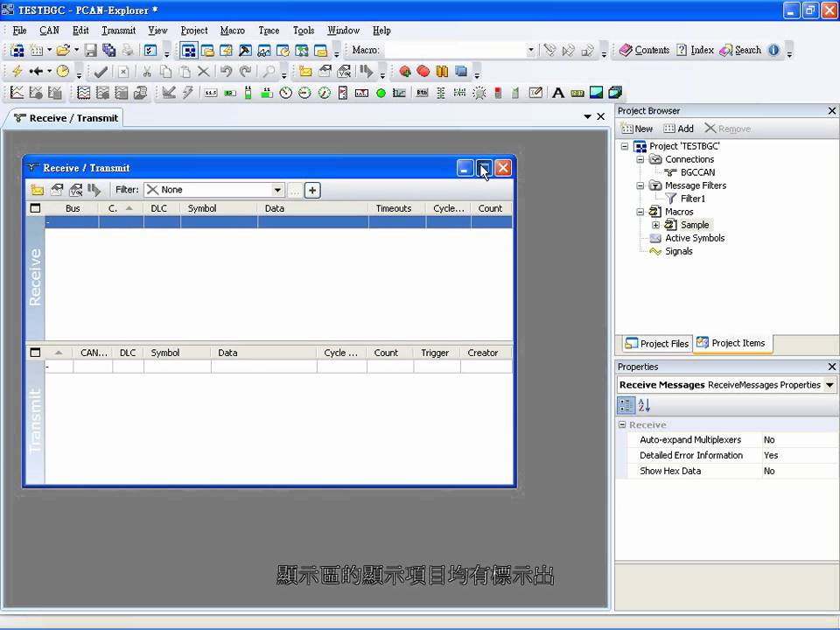Click the Stop Trace red circle icon
Screen dimensions: 840x630
coord(423,71)
